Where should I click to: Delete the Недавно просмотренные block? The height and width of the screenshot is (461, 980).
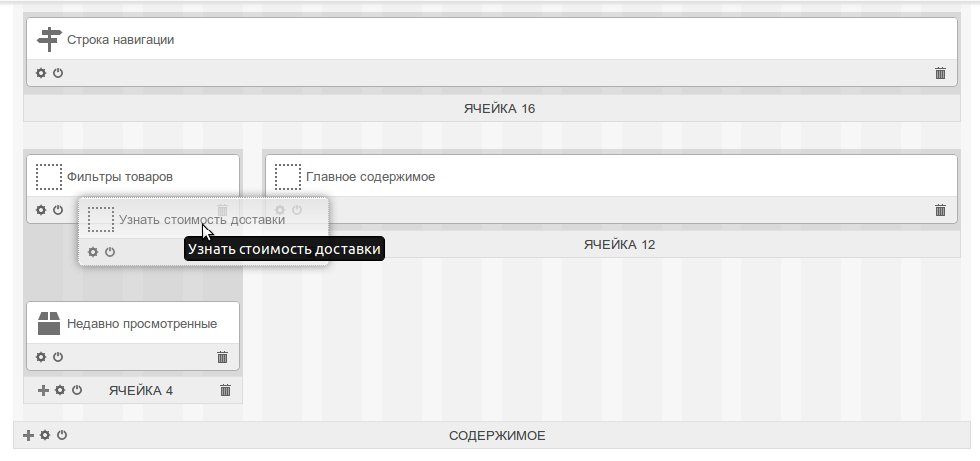tap(222, 357)
